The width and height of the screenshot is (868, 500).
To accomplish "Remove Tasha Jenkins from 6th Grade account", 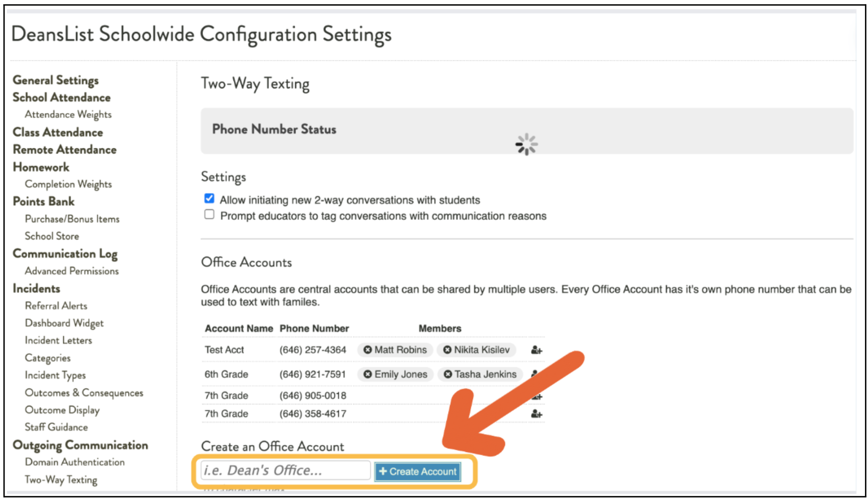I will (x=448, y=374).
